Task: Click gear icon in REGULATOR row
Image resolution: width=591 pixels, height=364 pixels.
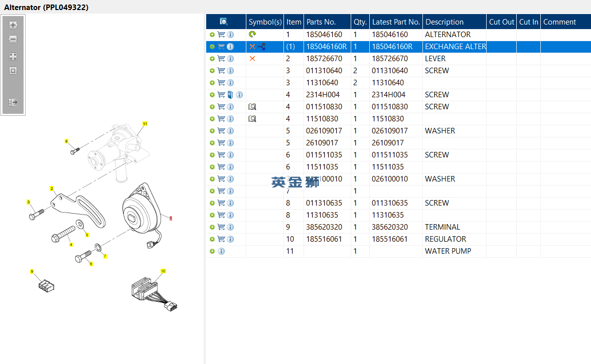Action: pyautogui.click(x=212, y=239)
